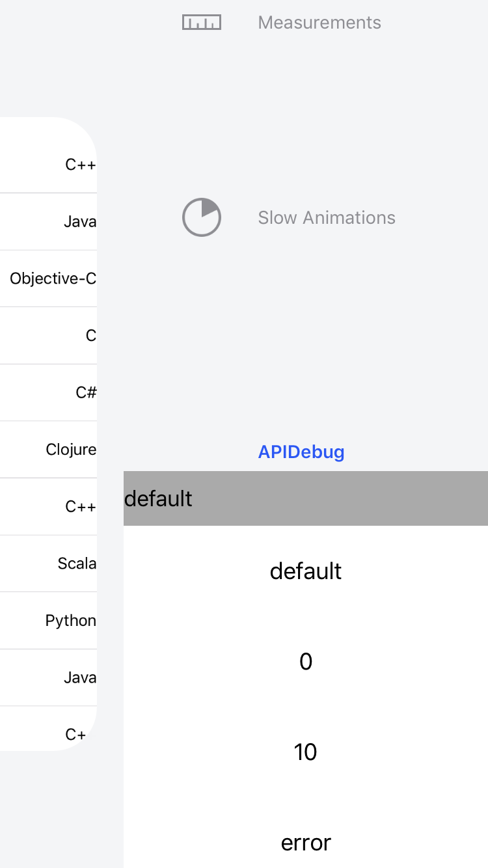Pick the 10 value from the picker
The height and width of the screenshot is (868, 488).
[x=306, y=752]
